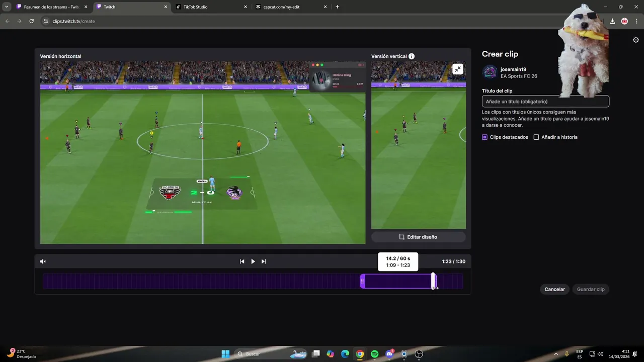The height and width of the screenshot is (362, 644).
Task: Focus the Título del clip field
Action: 545,102
